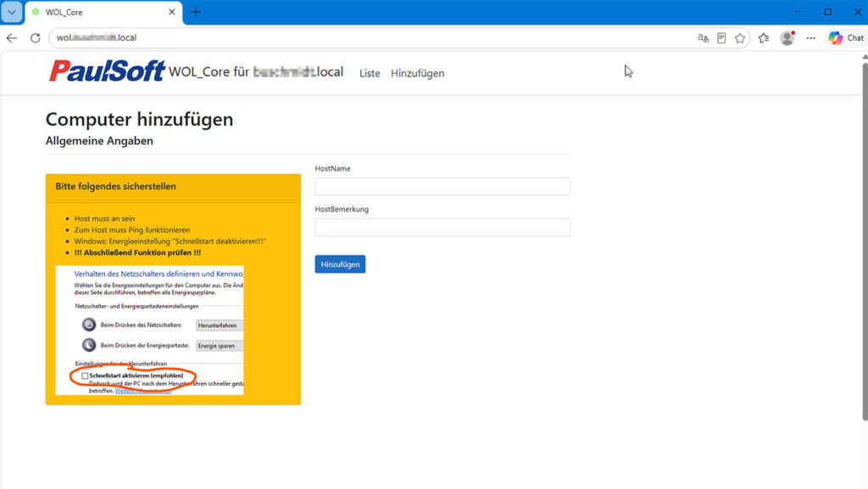The image size is (868, 489).
Task: Click 'Zum Host muss Ping funktionieren' bullet
Action: click(132, 230)
